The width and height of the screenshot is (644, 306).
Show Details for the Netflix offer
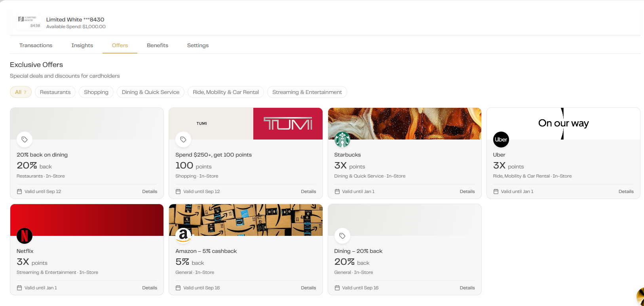click(x=150, y=288)
